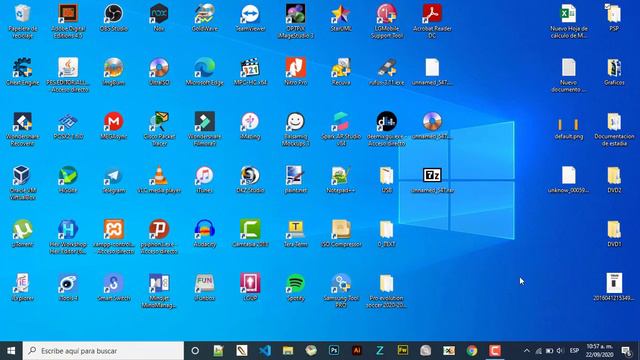Select the Recuva desktop shortcut
This screenshot has height=360, width=640.
[341, 71]
